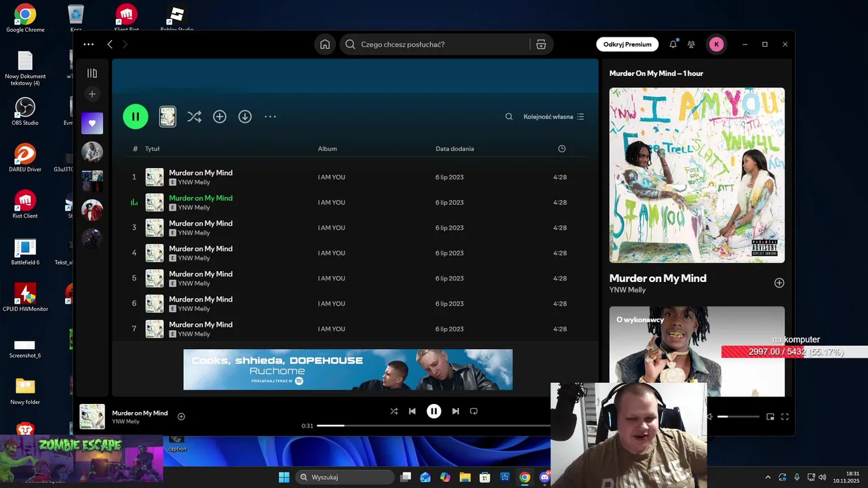This screenshot has width=868, height=488.
Task: Skip to the next track
Action: 456,411
